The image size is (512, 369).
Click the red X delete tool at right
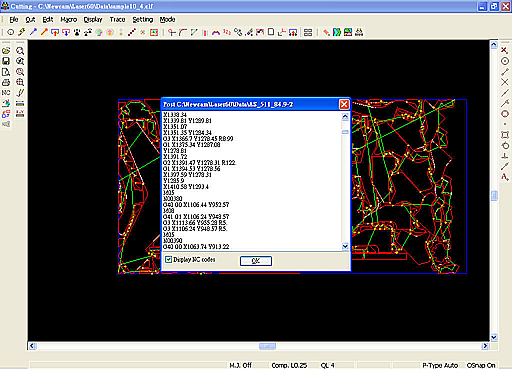pyautogui.click(x=505, y=50)
